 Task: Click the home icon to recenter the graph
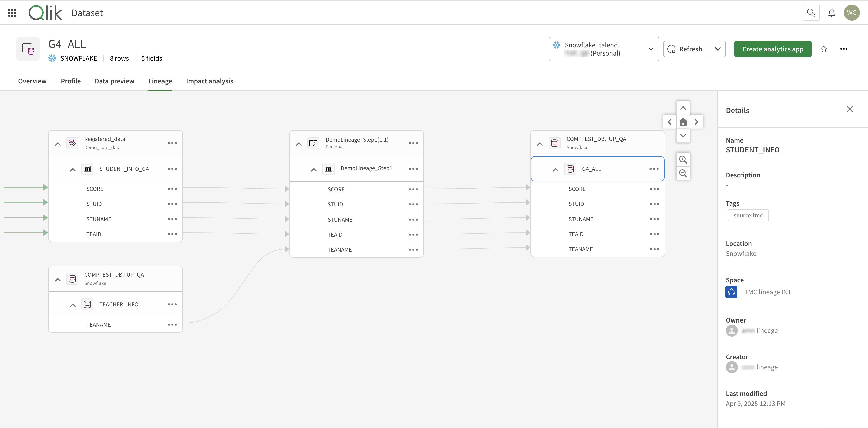683,122
